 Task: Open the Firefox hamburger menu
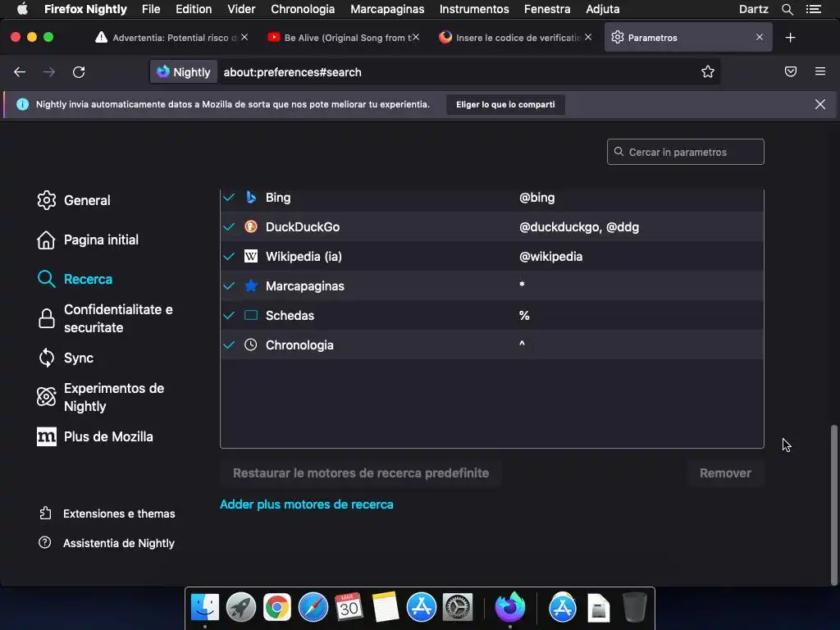(x=819, y=71)
